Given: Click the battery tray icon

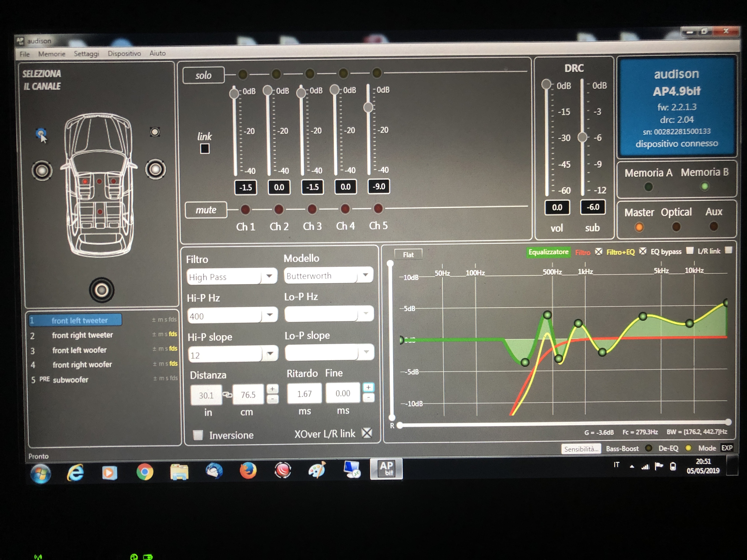Looking at the screenshot, I should [x=673, y=466].
